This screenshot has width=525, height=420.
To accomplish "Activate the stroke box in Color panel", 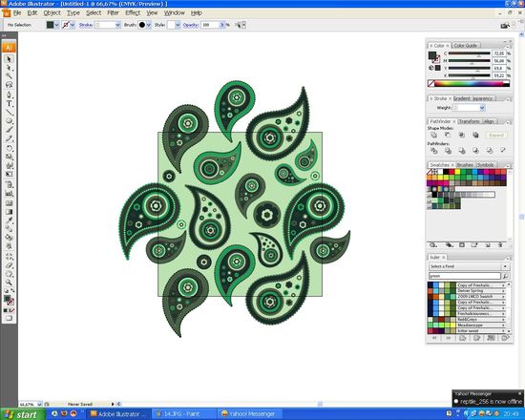I will (435, 59).
